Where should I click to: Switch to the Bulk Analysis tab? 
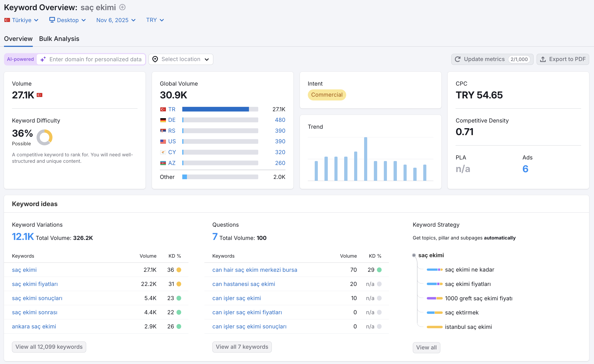pyautogui.click(x=59, y=39)
